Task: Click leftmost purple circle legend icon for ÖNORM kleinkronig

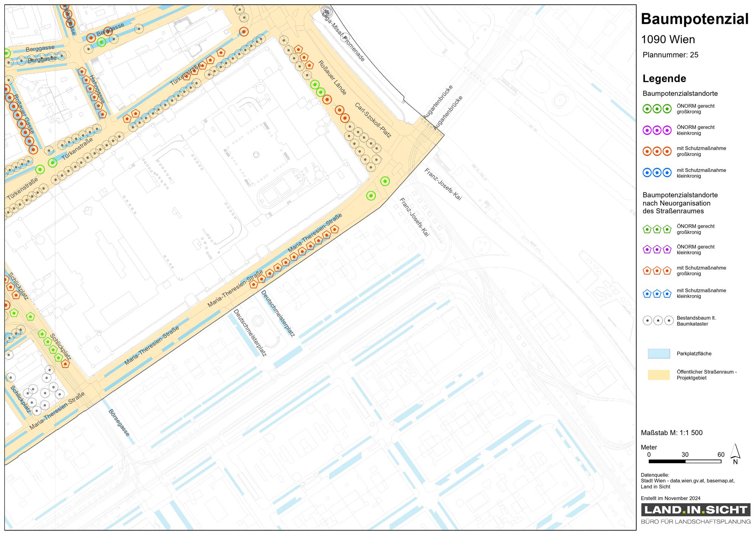Action: [647, 130]
